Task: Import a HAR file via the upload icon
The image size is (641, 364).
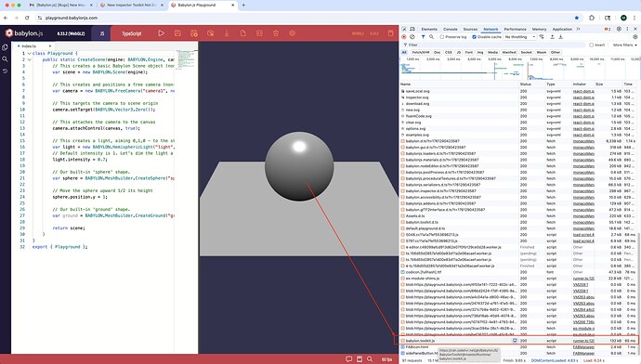Action: [553, 37]
